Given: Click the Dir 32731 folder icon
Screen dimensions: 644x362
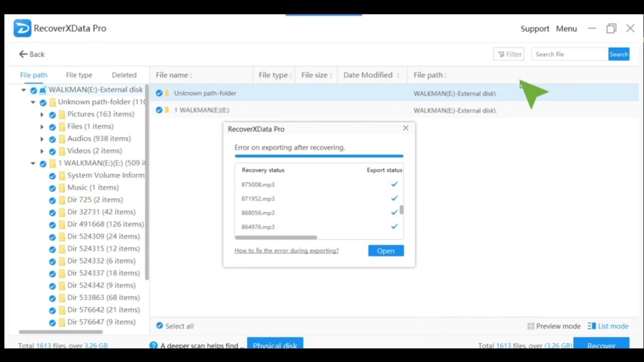Looking at the screenshot, I should pos(62,212).
